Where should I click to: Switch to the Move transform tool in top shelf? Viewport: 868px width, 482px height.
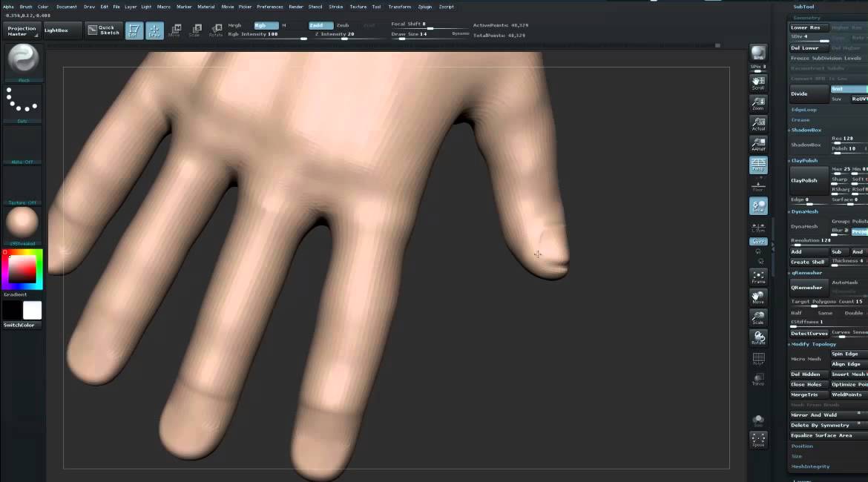(175, 30)
